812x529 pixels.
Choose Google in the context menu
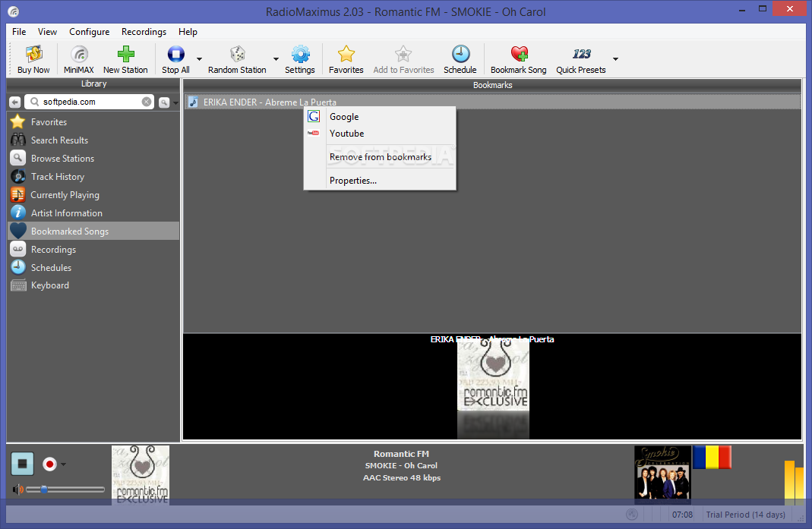coord(380,117)
